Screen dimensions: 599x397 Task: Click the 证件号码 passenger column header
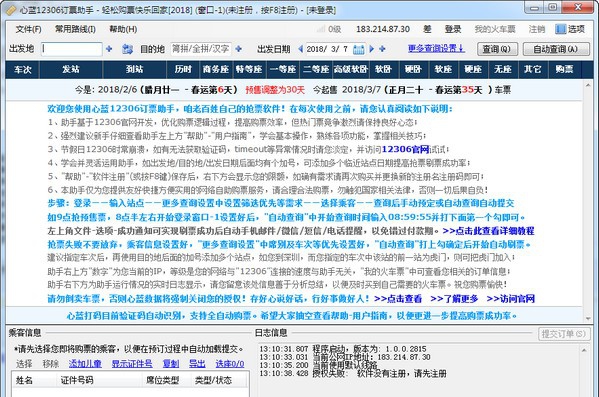click(x=99, y=380)
